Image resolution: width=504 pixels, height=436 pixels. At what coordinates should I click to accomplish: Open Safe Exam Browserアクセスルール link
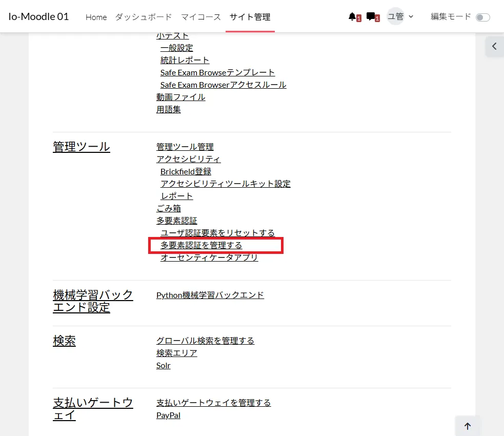[224, 85]
